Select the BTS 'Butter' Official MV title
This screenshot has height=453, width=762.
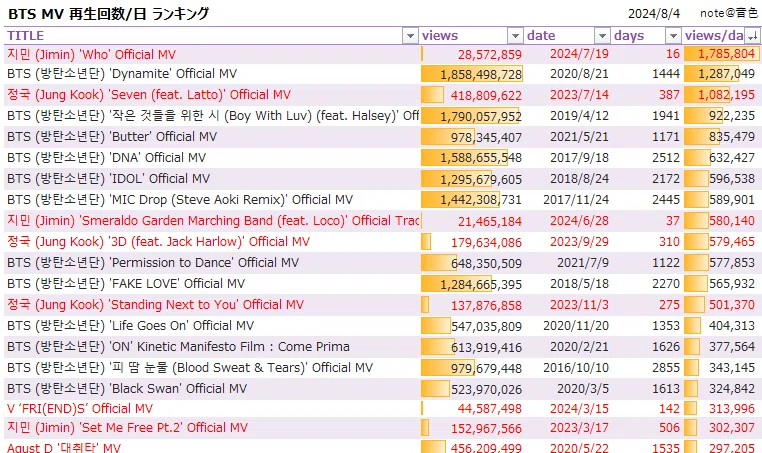click(x=112, y=137)
